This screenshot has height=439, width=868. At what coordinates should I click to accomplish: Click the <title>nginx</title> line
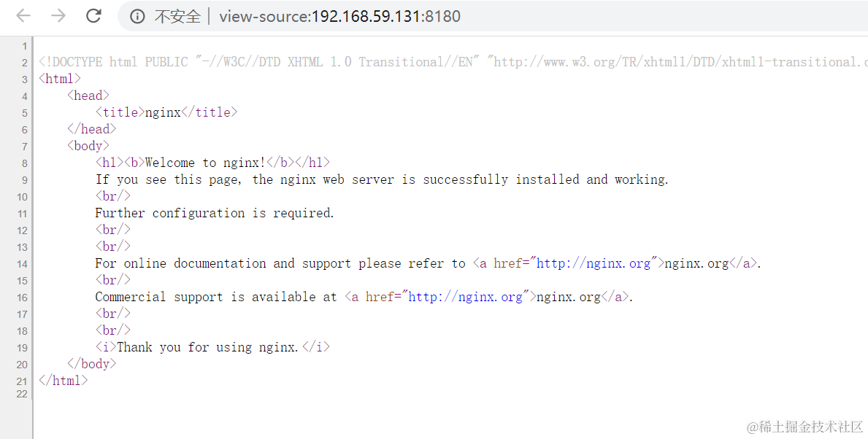pos(166,112)
